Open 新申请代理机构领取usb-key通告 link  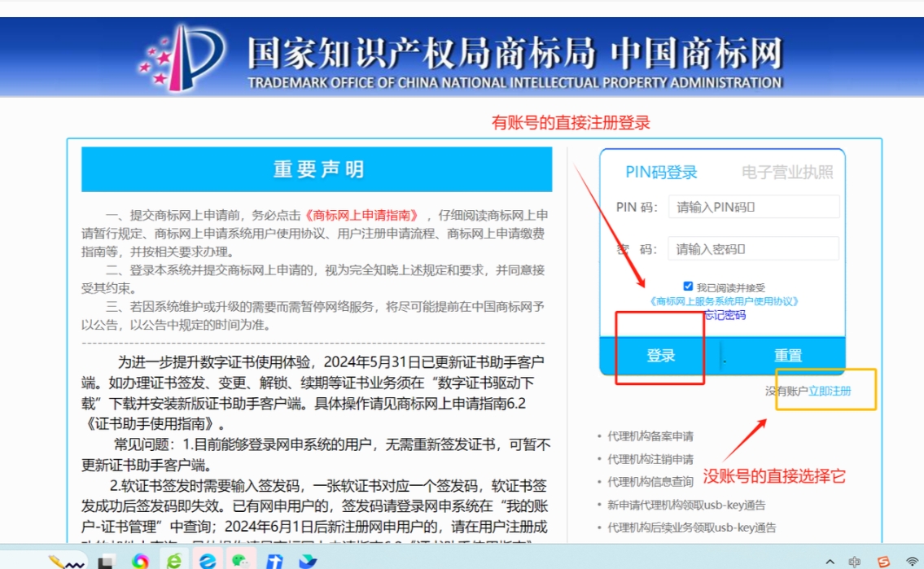[686, 505]
